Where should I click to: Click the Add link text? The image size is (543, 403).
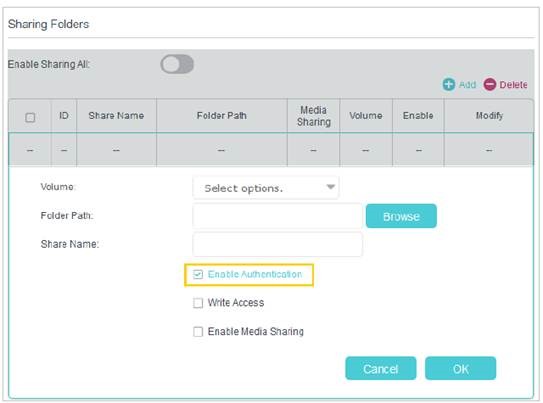tap(467, 85)
